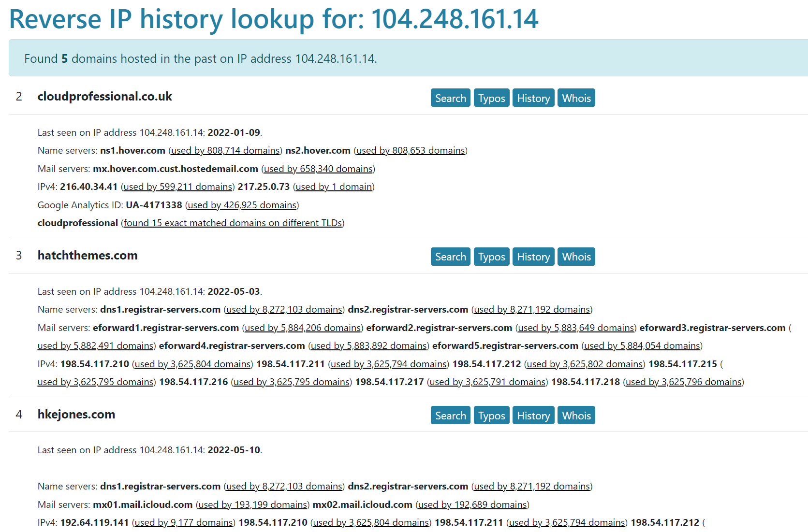
Task: Click mail server eforward5.registrar-servers.com
Action: pos(505,345)
